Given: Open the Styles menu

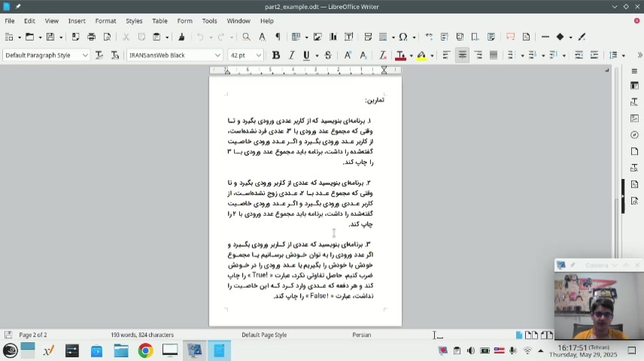Looking at the screenshot, I should click(134, 21).
